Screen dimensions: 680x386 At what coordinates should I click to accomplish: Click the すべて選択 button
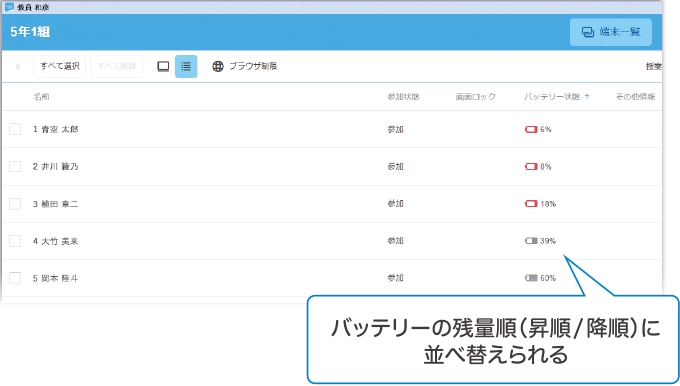click(x=59, y=66)
